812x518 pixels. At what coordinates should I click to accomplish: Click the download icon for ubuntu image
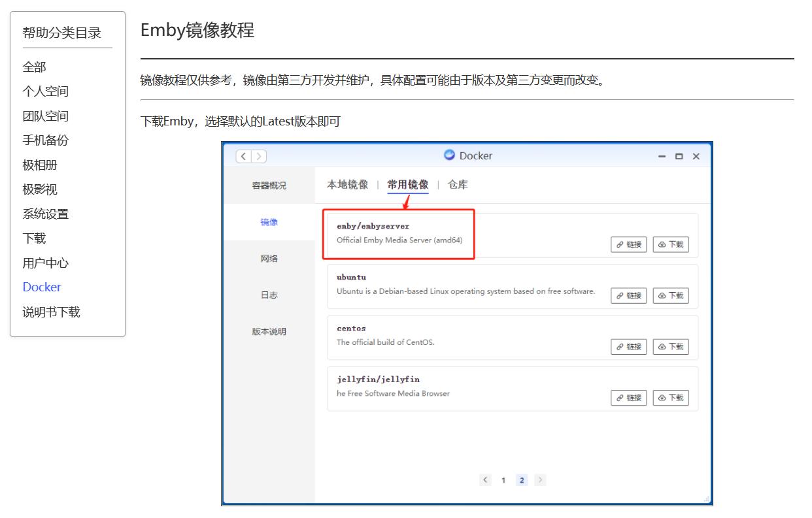[671, 295]
